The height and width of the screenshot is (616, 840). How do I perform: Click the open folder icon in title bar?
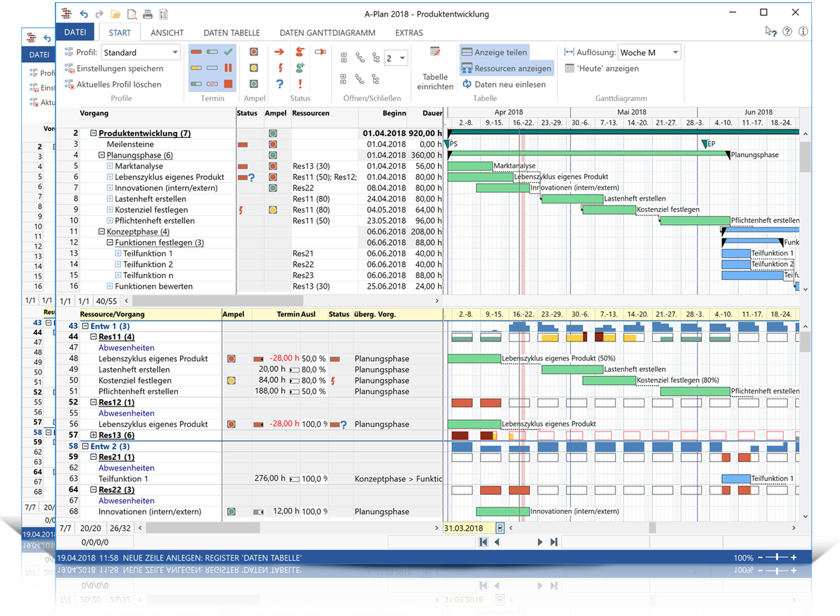click(x=115, y=14)
